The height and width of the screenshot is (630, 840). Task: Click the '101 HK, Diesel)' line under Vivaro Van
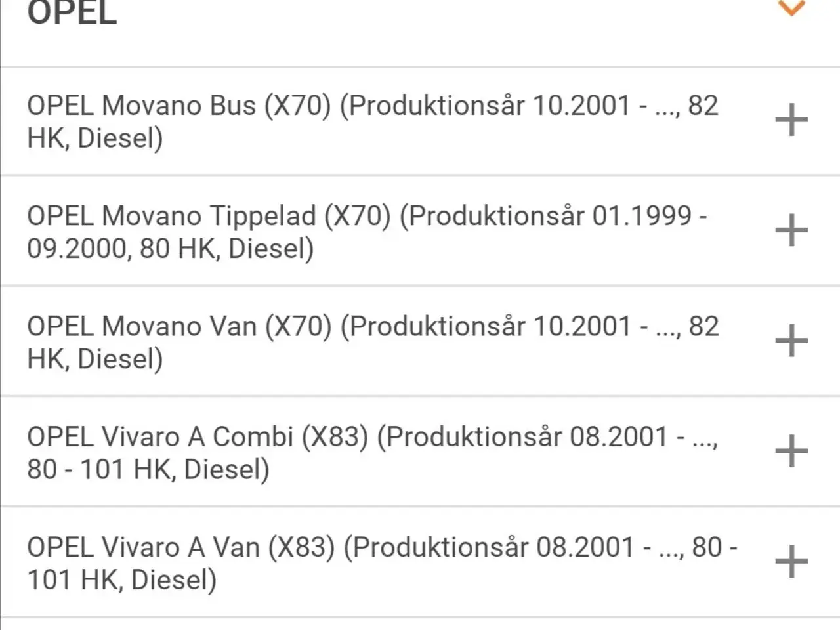pos(121,580)
